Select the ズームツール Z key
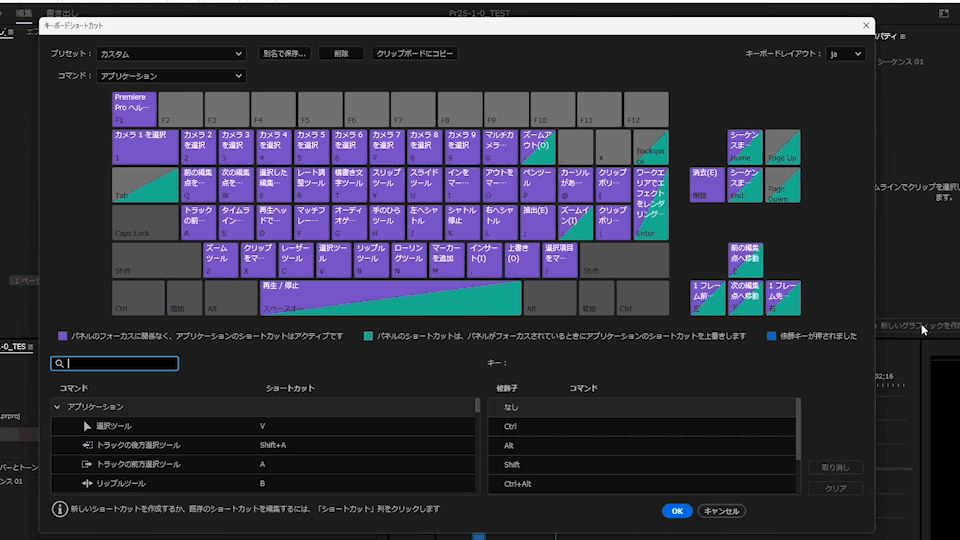The width and height of the screenshot is (960, 540). [x=220, y=260]
